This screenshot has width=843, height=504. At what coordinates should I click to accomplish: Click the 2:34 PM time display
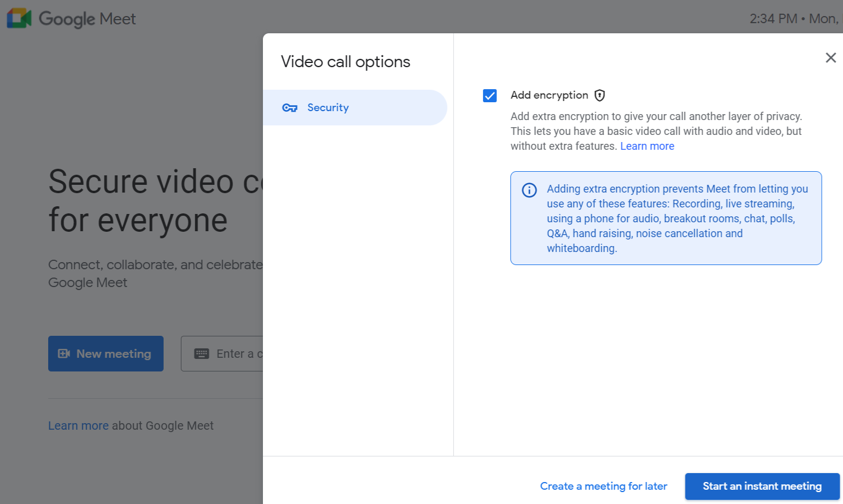point(773,18)
